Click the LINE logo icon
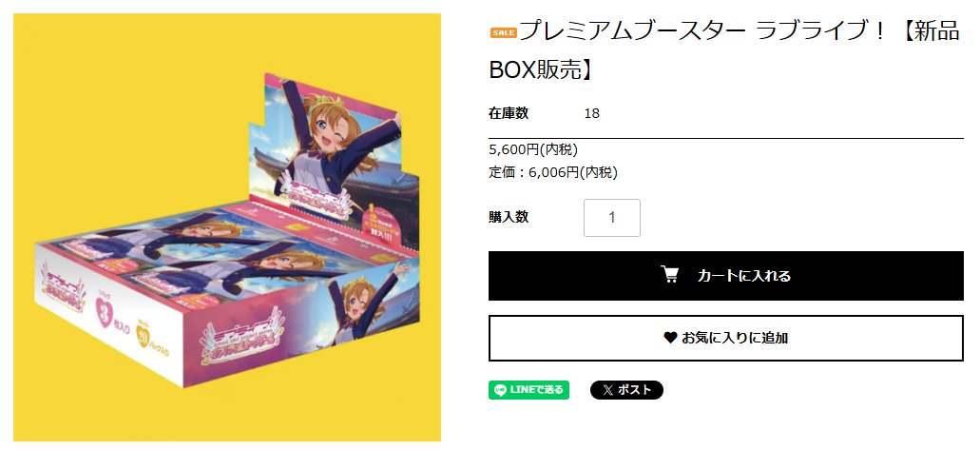980x450 pixels. (x=500, y=390)
